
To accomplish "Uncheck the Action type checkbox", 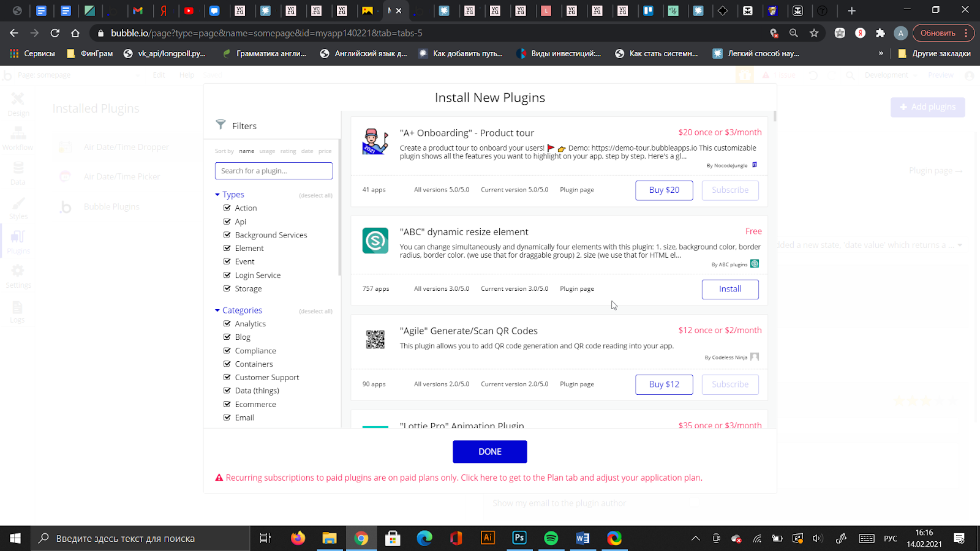I will tap(227, 208).
